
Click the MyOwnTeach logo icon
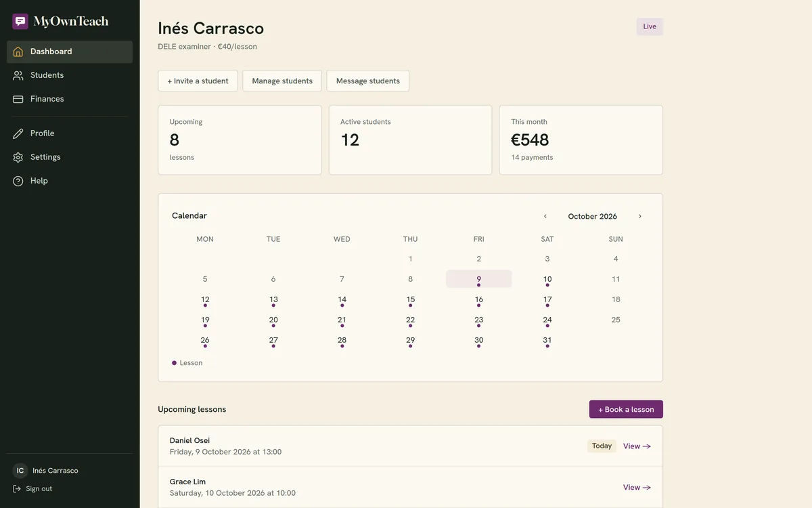click(x=20, y=22)
